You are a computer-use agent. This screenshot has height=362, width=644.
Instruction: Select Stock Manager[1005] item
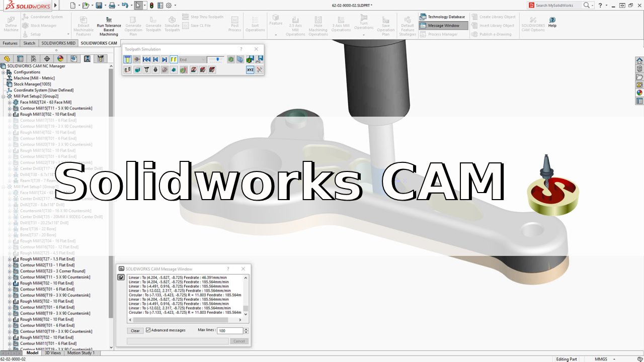tap(32, 84)
